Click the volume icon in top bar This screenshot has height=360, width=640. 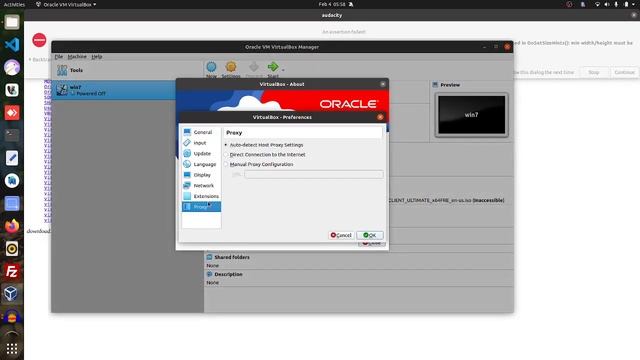click(607, 4)
